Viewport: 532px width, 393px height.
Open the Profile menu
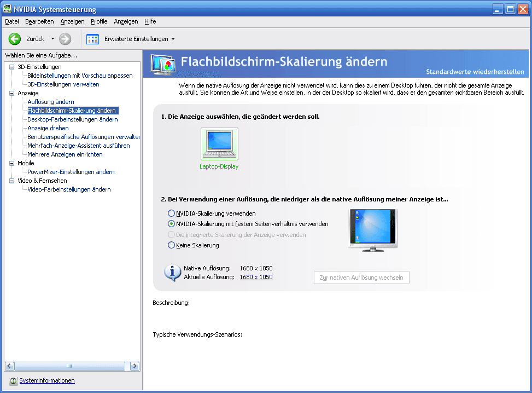click(99, 21)
